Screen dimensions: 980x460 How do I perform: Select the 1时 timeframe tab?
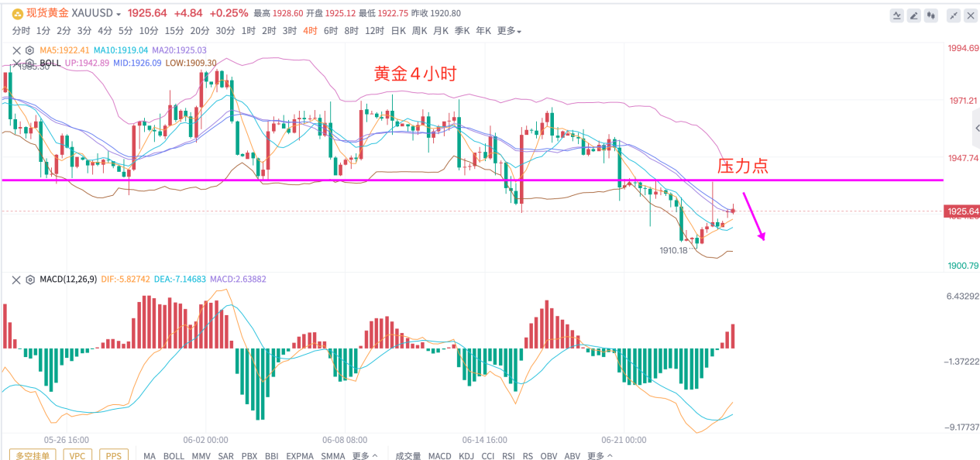[249, 31]
